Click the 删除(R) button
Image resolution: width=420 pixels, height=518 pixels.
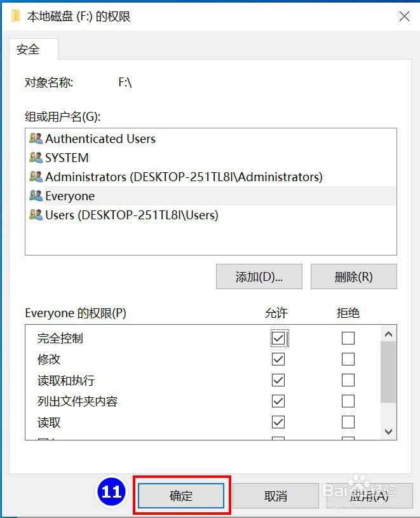(353, 276)
